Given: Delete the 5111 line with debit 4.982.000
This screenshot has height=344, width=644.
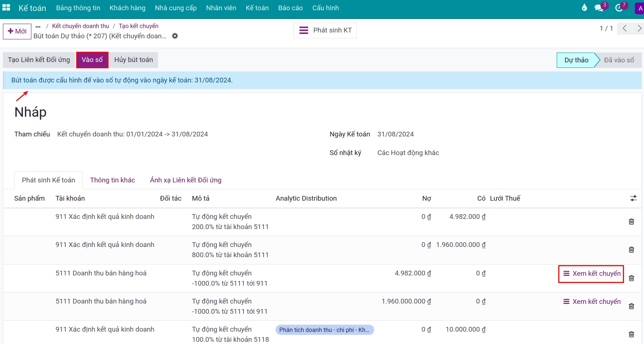Looking at the screenshot, I should [x=632, y=278].
